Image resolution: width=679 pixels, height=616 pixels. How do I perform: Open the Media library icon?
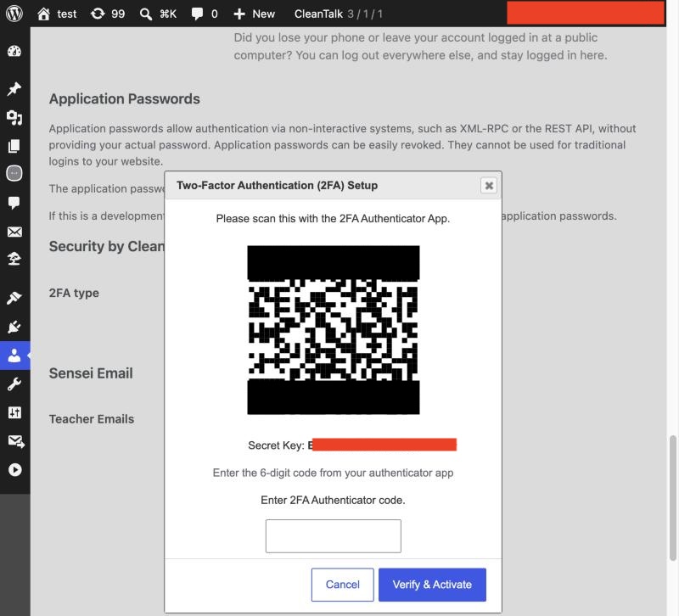[x=14, y=117]
